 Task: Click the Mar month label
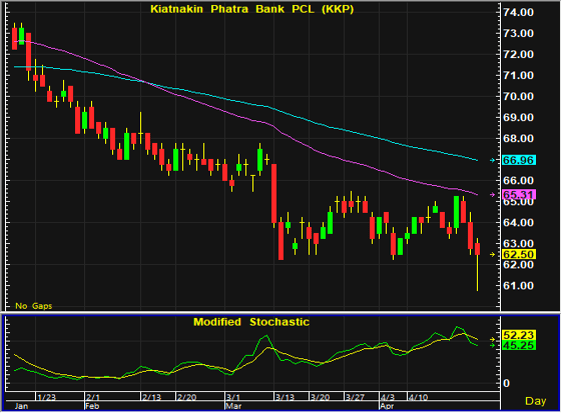pyautogui.click(x=233, y=406)
